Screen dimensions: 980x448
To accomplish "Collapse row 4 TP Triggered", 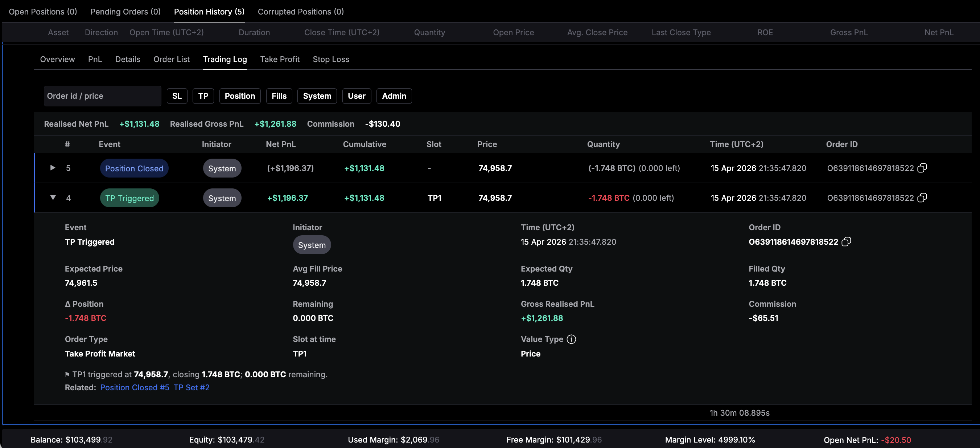I will tap(53, 197).
